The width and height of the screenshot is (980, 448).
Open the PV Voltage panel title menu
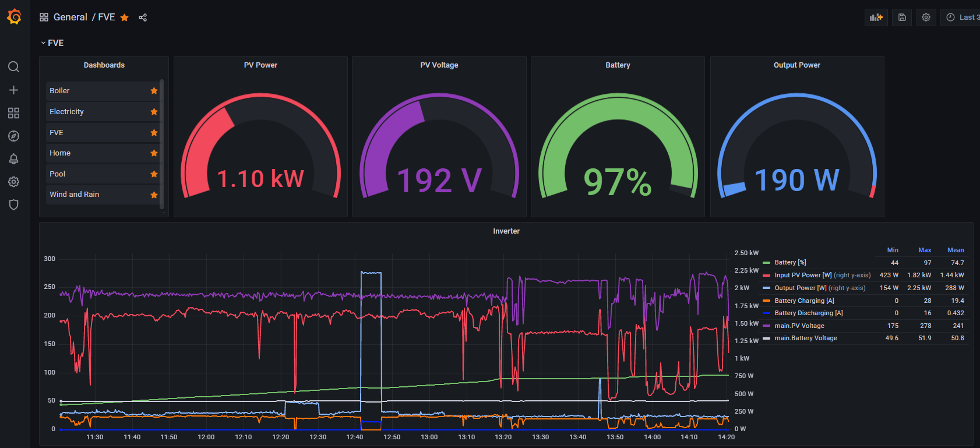(439, 65)
